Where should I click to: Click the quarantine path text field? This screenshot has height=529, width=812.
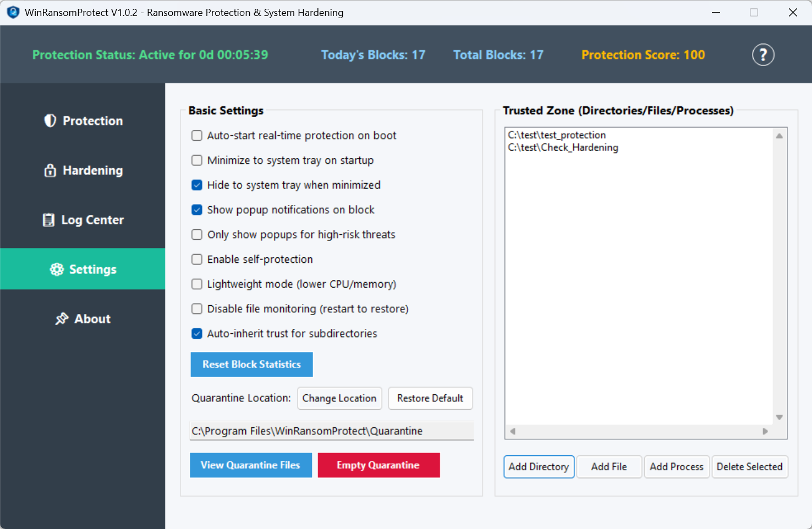coord(332,431)
